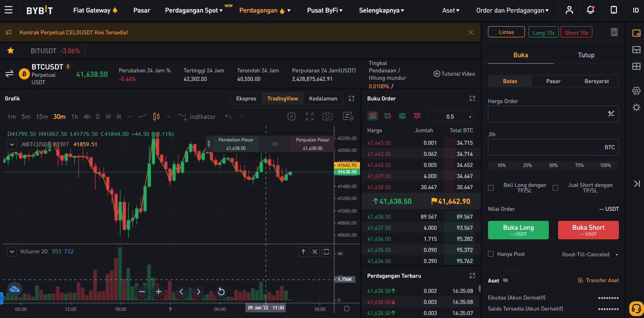This screenshot has height=318, width=644.
Task: Switch theme with the sun icon
Action: (x=636, y=107)
